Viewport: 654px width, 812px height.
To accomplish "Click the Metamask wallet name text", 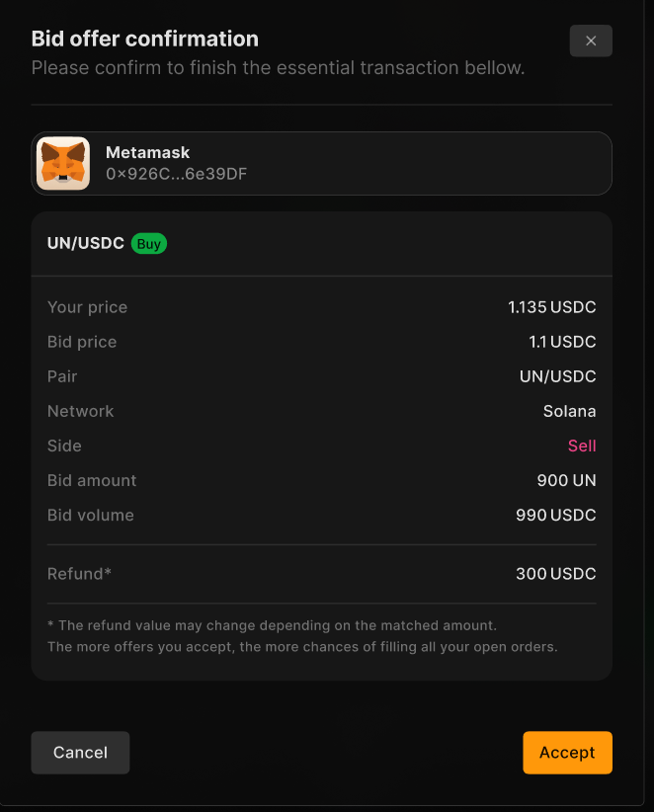I will pyautogui.click(x=147, y=153).
